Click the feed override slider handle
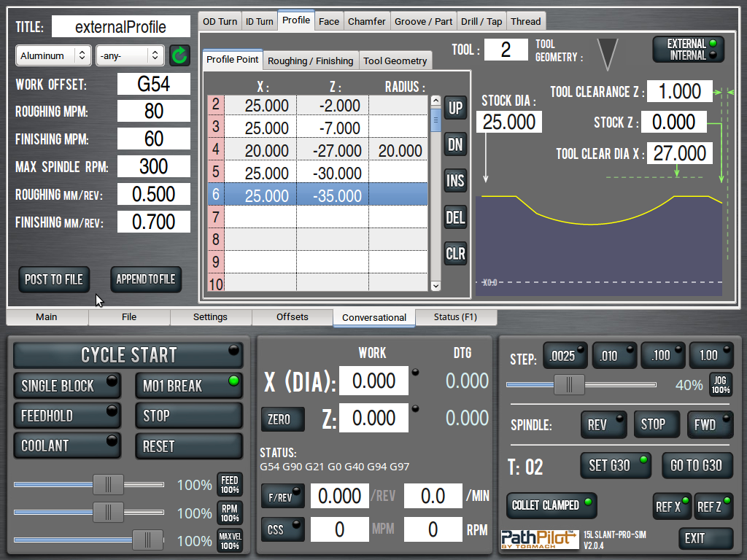747x560 pixels. pos(108,485)
